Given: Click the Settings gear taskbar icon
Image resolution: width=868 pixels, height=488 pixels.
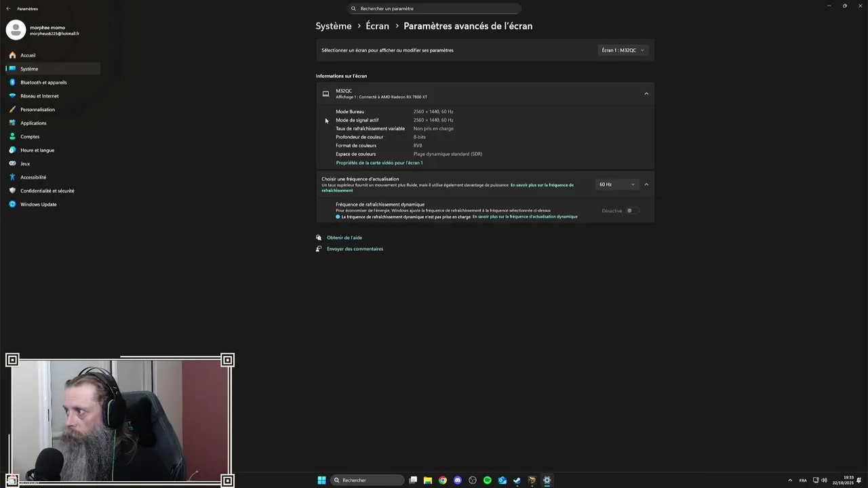Looking at the screenshot, I should click(547, 480).
